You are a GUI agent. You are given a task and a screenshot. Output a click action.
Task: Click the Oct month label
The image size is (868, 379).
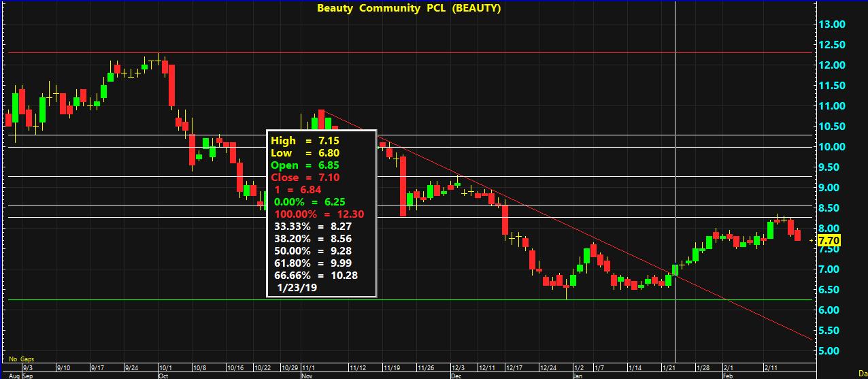click(163, 375)
